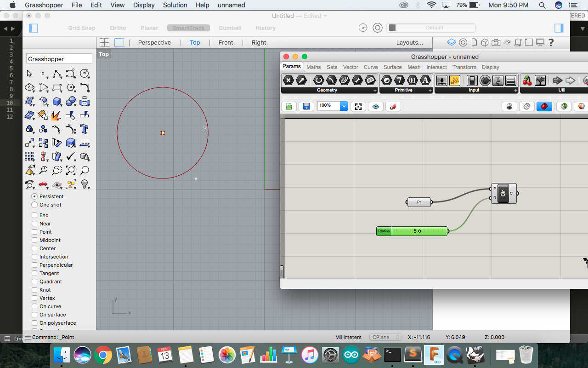
Task: Open the camera Named Views panel icon
Action: point(496,42)
